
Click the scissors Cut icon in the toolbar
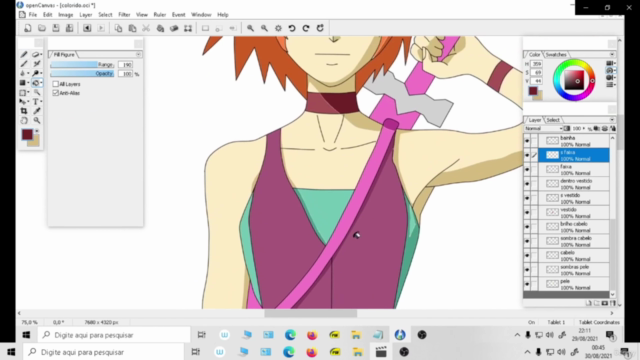pyautogui.click(x=146, y=28)
